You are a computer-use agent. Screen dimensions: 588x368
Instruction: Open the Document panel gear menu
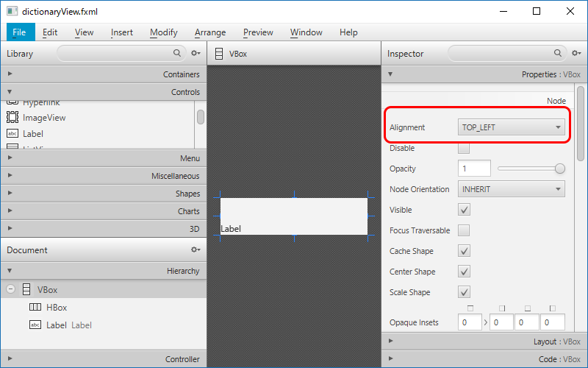(x=196, y=250)
